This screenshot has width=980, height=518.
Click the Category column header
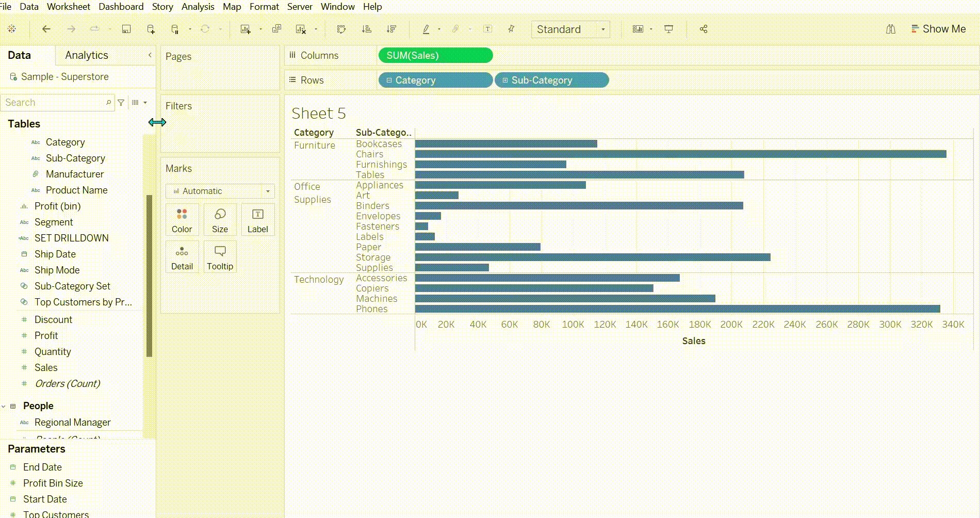[x=314, y=133]
